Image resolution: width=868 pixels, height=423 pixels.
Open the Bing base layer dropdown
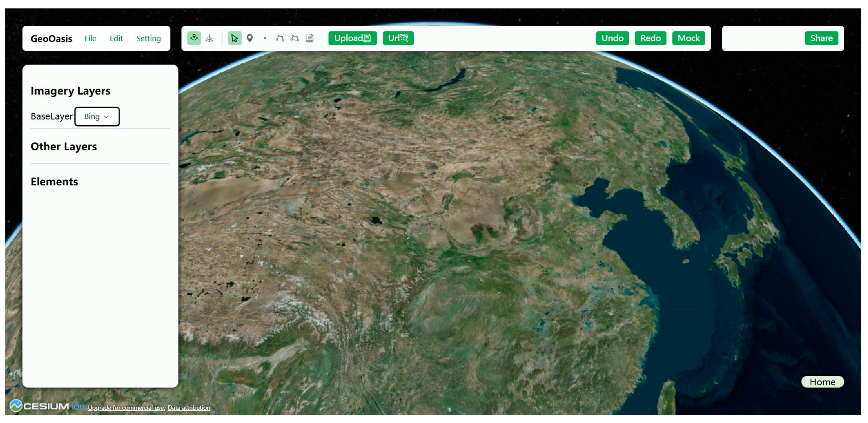97,117
